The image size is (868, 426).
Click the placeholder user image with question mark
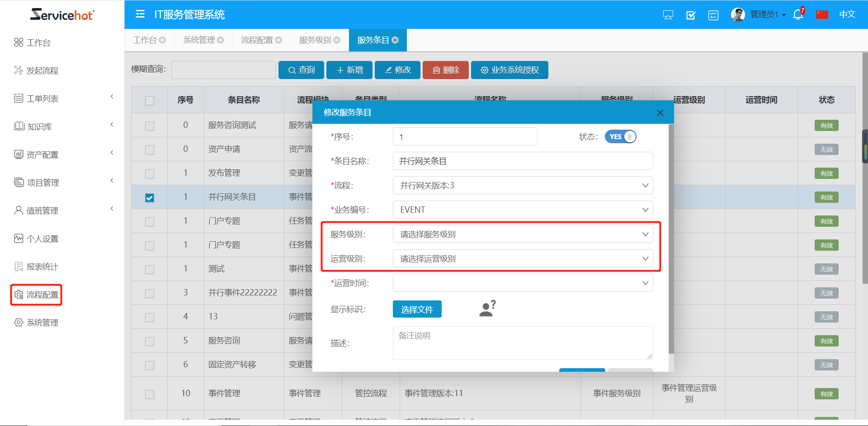(487, 309)
